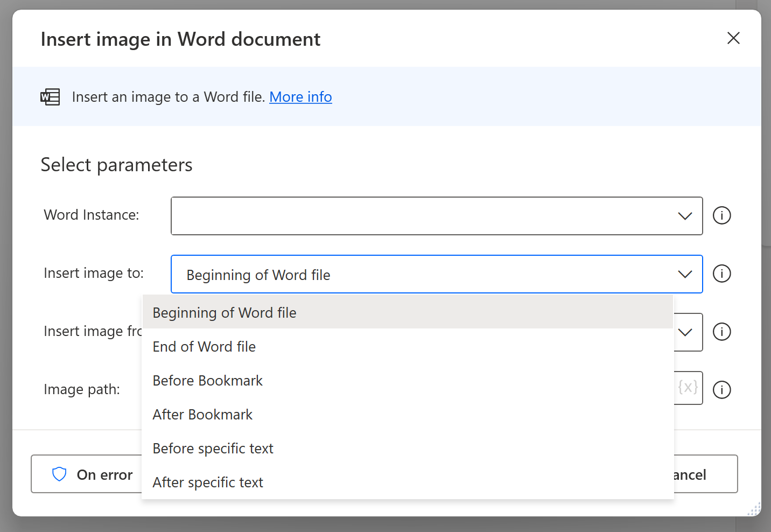Click the Word document icon in banner
Image resolution: width=771 pixels, height=532 pixels.
(50, 97)
